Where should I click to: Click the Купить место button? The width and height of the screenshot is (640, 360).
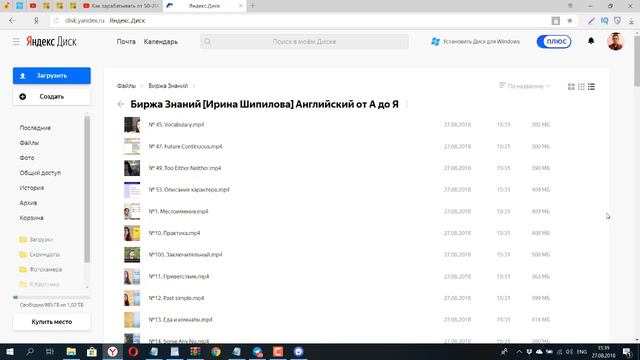(51, 322)
